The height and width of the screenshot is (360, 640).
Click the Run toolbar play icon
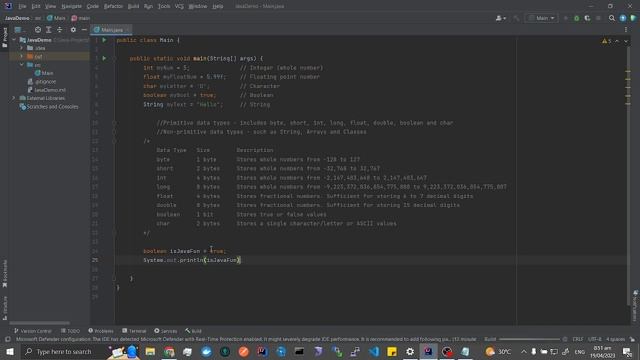pos(566,18)
